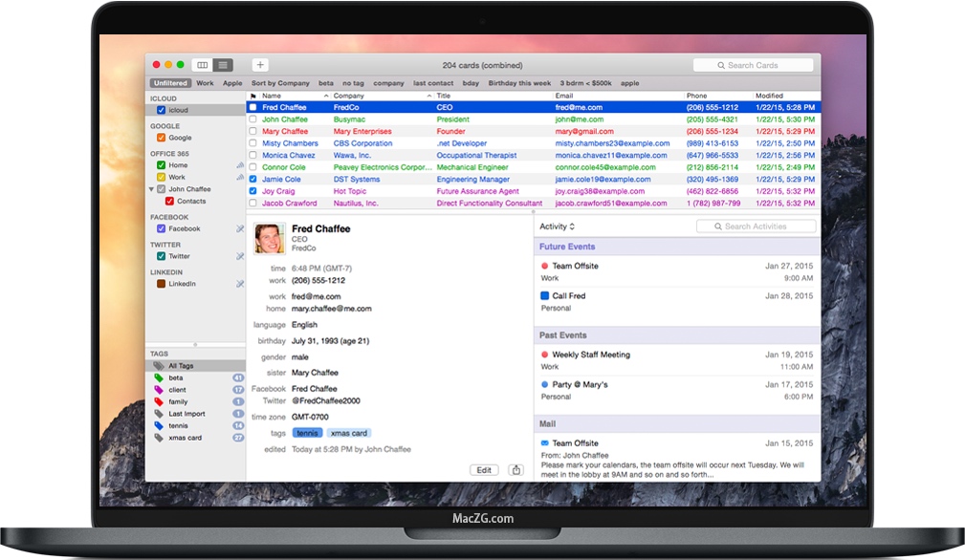Click the red dot for Team Offsite event

(544, 267)
